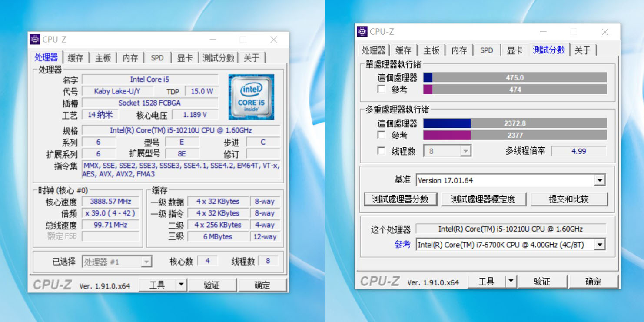This screenshot has width=644, height=322.
Task: Open the SPD tab in the processor-info window
Action: (x=157, y=58)
